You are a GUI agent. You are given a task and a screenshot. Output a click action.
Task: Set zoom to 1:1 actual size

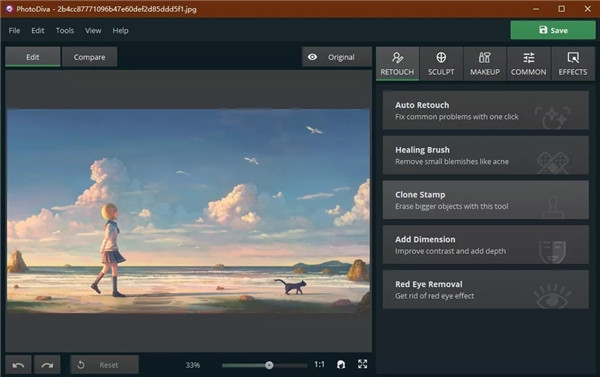tap(319, 364)
